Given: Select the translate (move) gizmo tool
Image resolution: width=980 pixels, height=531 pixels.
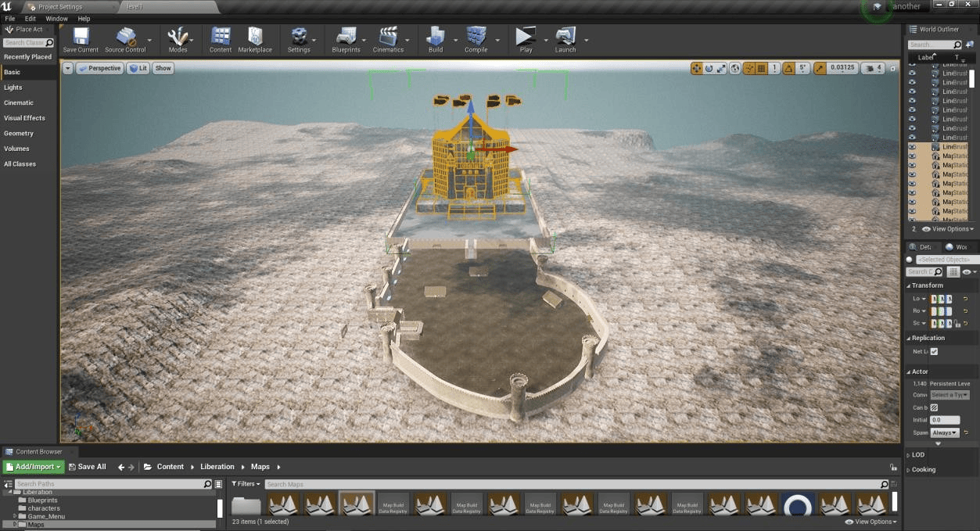Looking at the screenshot, I should [696, 68].
